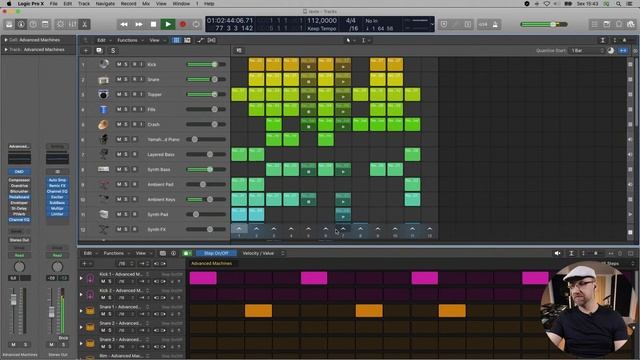
Task: Click the Fast Forward transport button
Action: point(139,24)
